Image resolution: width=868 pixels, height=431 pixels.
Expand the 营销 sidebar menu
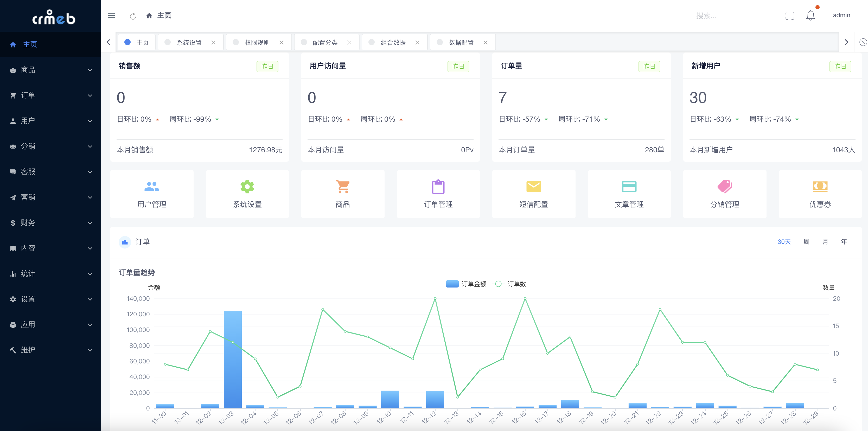pyautogui.click(x=50, y=197)
